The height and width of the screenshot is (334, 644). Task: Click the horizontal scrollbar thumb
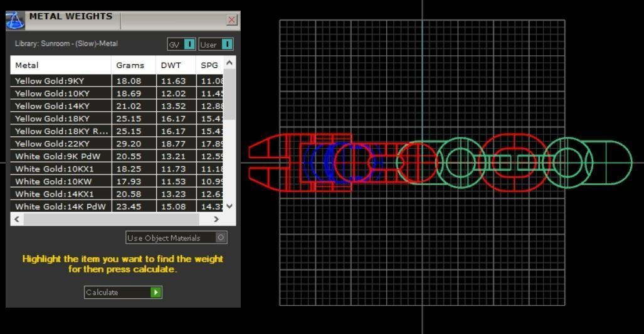(x=111, y=219)
